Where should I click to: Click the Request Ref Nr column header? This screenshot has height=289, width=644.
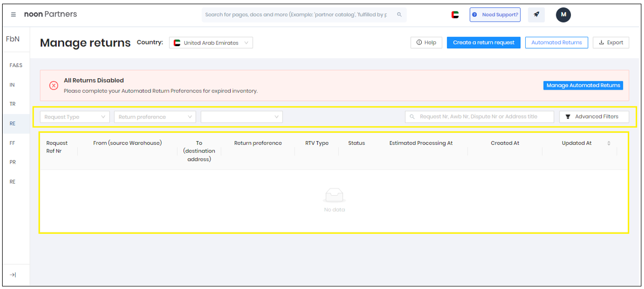pos(57,147)
